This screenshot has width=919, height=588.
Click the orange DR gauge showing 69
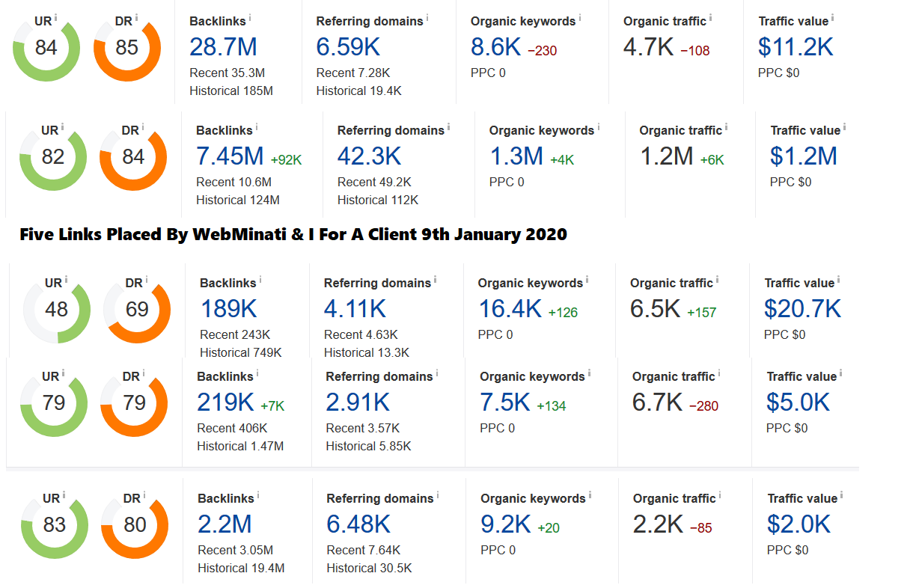point(137,310)
